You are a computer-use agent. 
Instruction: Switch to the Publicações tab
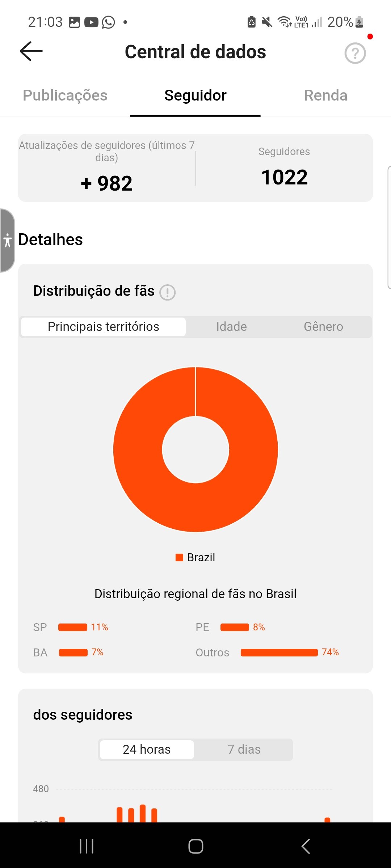(x=65, y=95)
